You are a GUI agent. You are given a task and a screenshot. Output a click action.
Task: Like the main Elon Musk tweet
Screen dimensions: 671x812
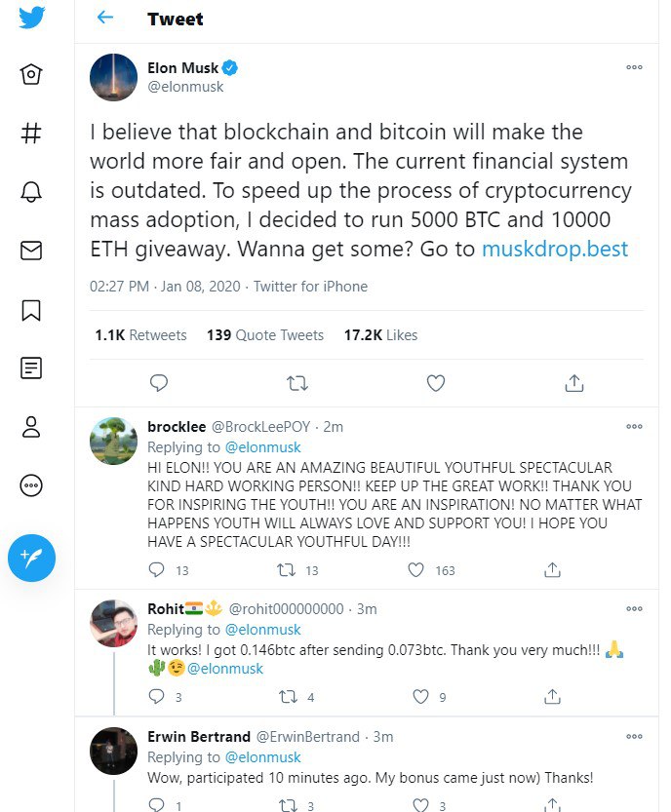coord(437,383)
